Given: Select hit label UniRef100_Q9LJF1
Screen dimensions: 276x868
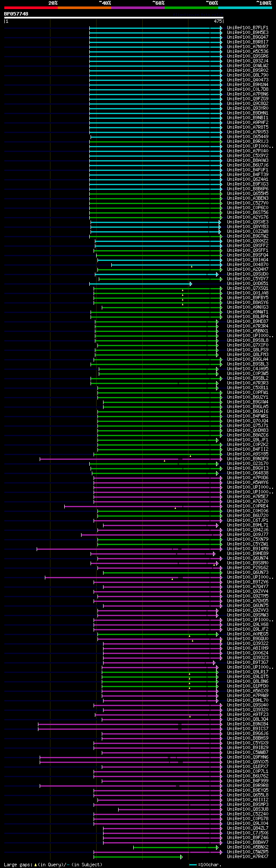Looking at the screenshot, I should [248, 440].
